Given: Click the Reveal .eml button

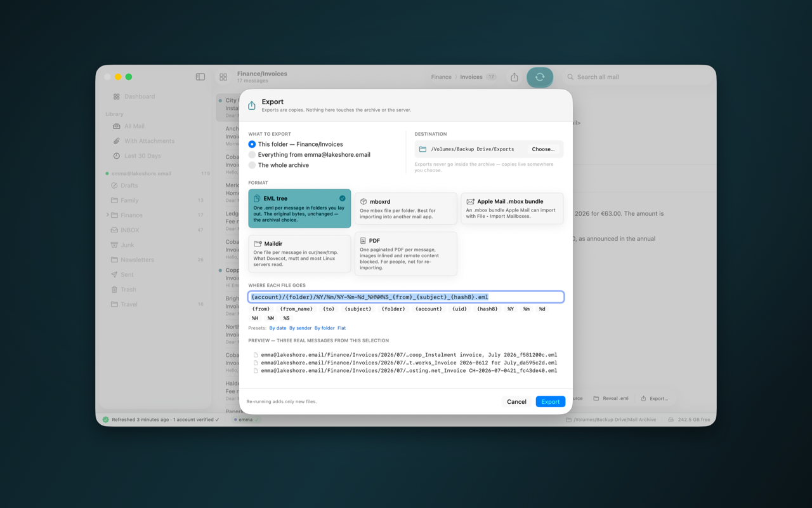Looking at the screenshot, I should (x=611, y=399).
